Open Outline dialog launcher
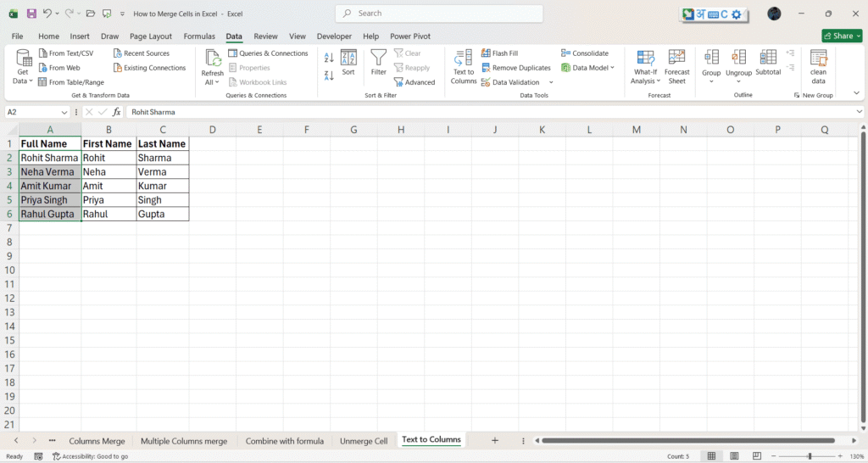Screen dimensions: 868x463 [797, 95]
